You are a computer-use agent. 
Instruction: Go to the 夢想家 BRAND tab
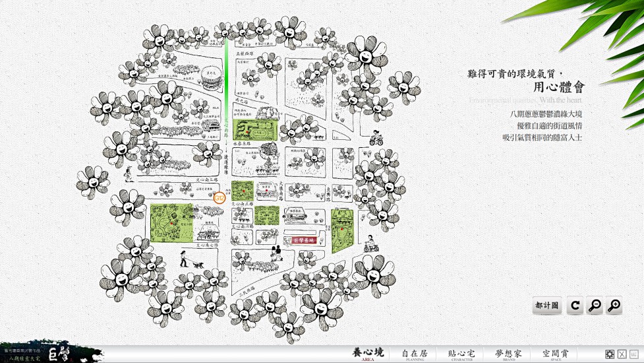click(x=508, y=354)
